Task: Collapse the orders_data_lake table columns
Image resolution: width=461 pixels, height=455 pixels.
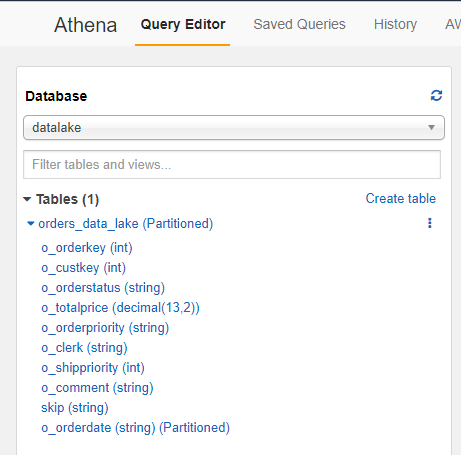Action: point(31,223)
